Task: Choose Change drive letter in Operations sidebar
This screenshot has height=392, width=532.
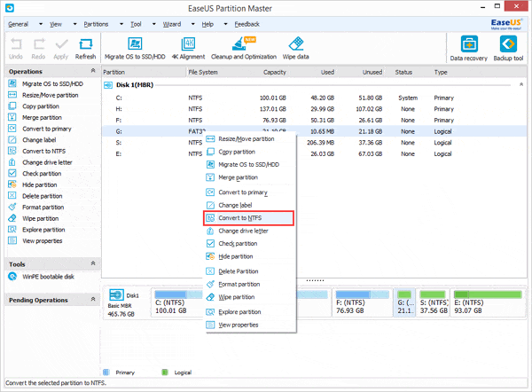Action: click(47, 162)
